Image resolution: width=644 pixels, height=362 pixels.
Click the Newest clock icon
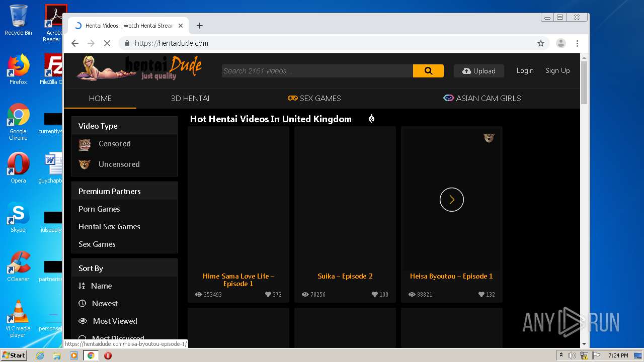pos(82,304)
